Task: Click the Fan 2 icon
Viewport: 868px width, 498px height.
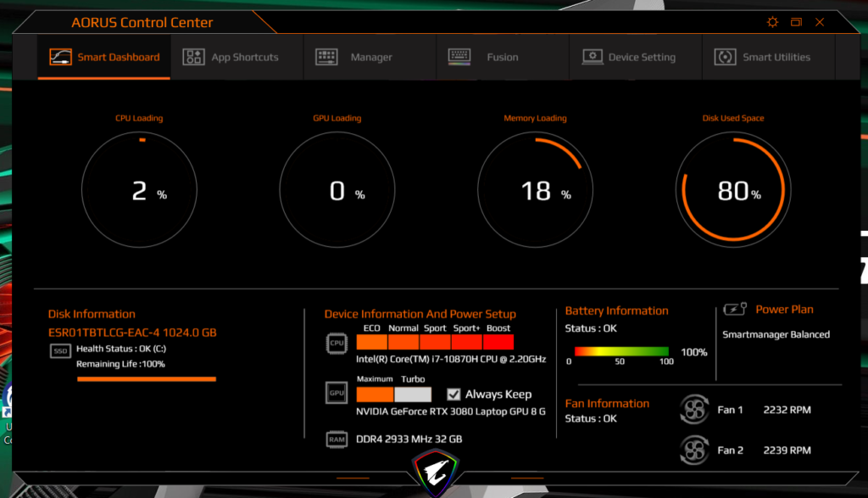Action: coord(694,450)
